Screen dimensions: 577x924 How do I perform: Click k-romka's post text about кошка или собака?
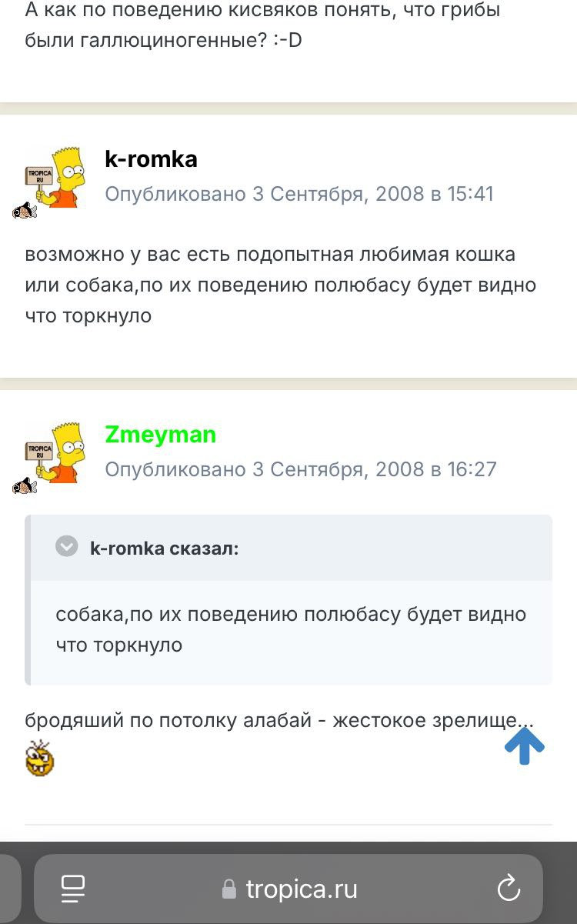[x=280, y=285]
